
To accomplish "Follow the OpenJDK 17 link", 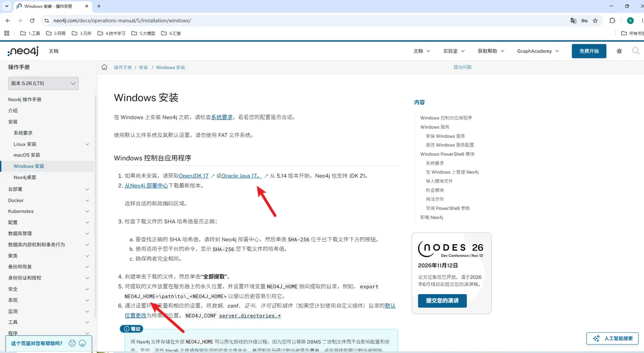I will click(x=194, y=176).
